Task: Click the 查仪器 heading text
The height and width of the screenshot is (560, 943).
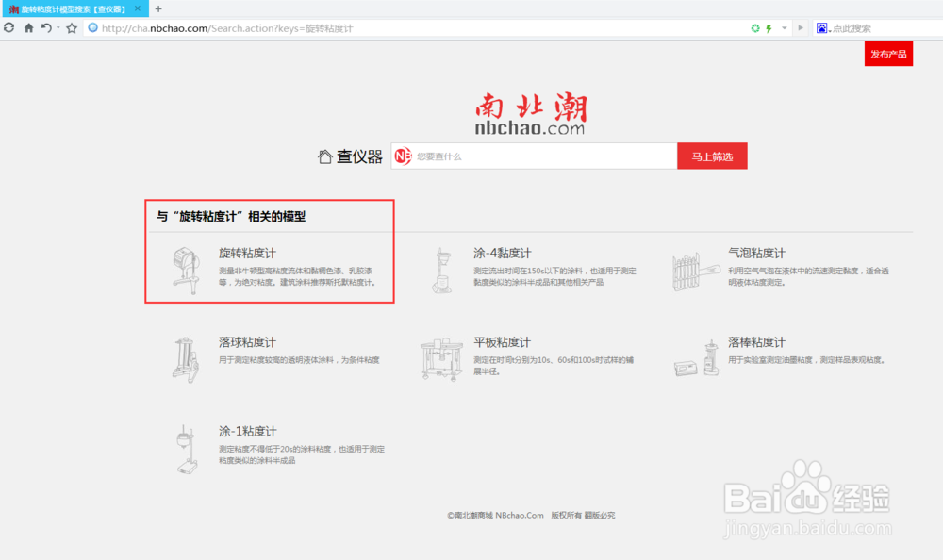Action: coord(359,156)
